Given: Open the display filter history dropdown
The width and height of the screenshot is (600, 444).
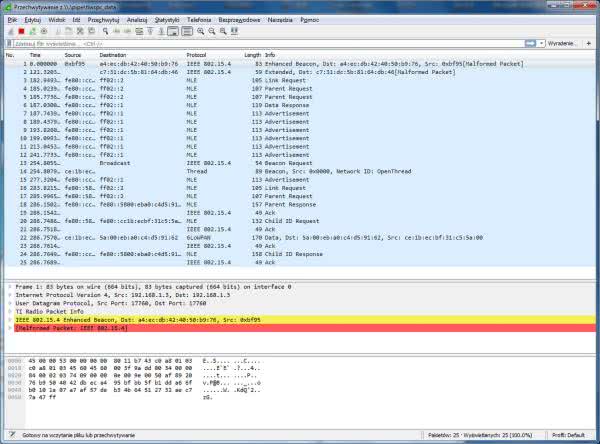Looking at the screenshot, I should coord(540,44).
